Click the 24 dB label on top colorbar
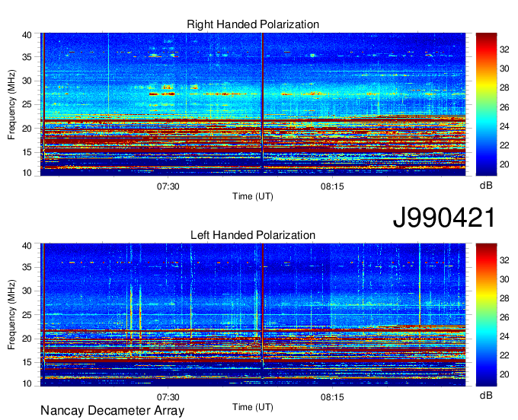 pyautogui.click(x=504, y=126)
